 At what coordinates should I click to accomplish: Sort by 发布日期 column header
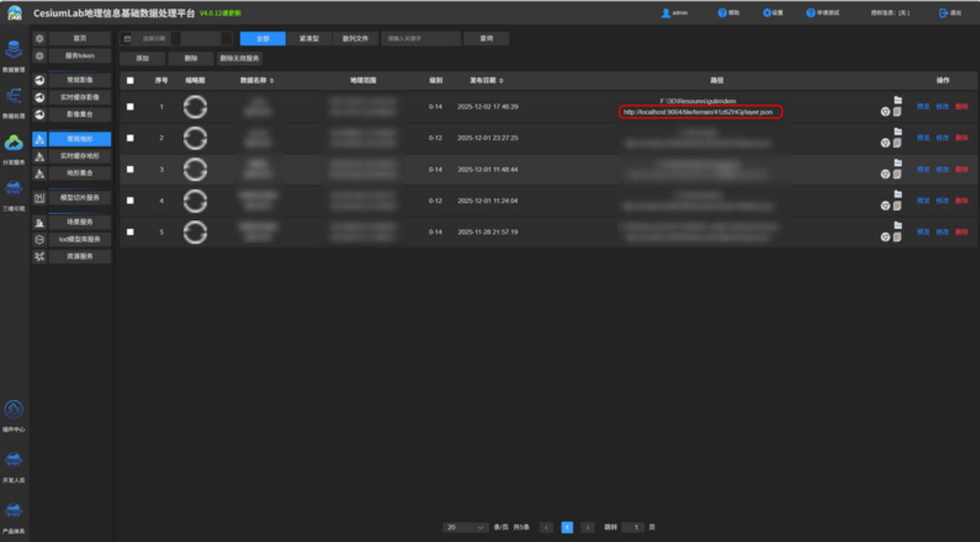click(x=486, y=80)
